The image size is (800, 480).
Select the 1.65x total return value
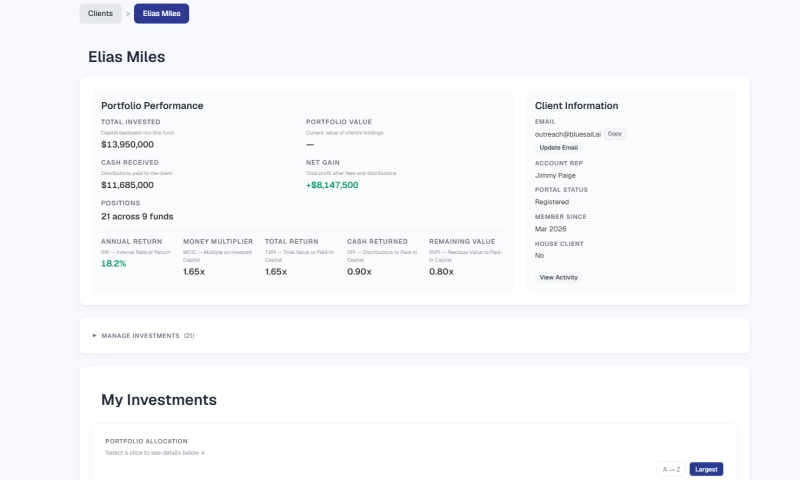pos(276,272)
